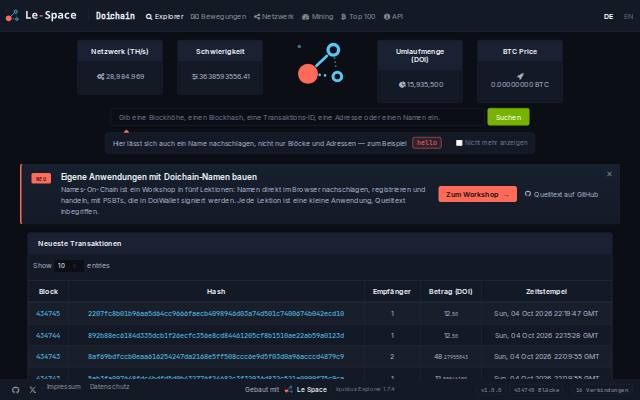This screenshot has height=400, width=640.
Task: Click the '0.00000000 BTC' price value
Action: 520,84
